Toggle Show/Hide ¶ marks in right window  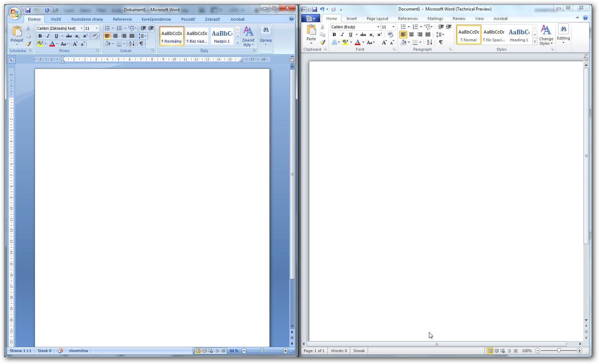pyautogui.click(x=441, y=42)
